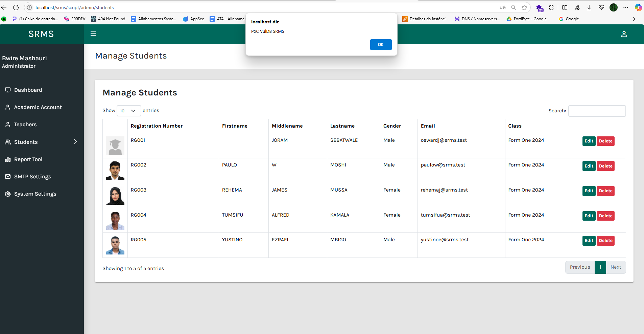Edit student RG002 Paulo
Screen dimensions: 644x334
[x=589, y=166]
